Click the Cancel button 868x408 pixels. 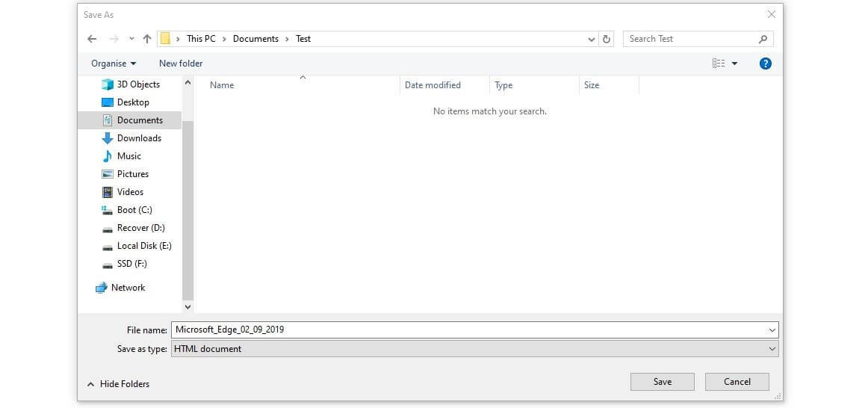click(737, 382)
